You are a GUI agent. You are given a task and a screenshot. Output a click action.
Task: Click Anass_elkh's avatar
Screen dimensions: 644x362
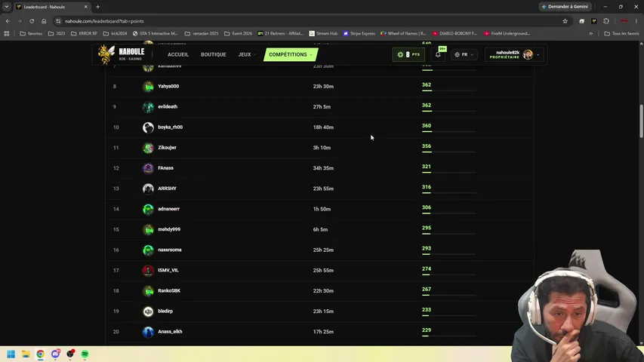[x=148, y=332]
